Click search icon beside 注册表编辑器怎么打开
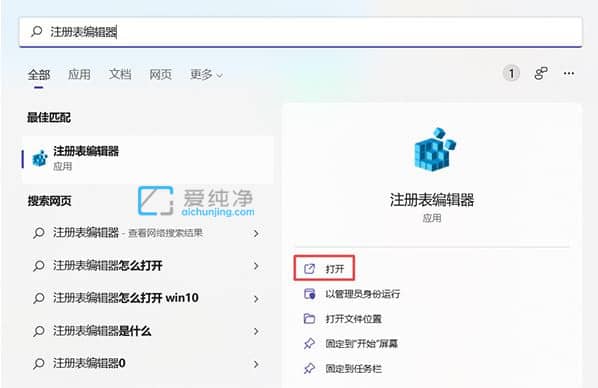598x388 pixels. pyautogui.click(x=39, y=266)
